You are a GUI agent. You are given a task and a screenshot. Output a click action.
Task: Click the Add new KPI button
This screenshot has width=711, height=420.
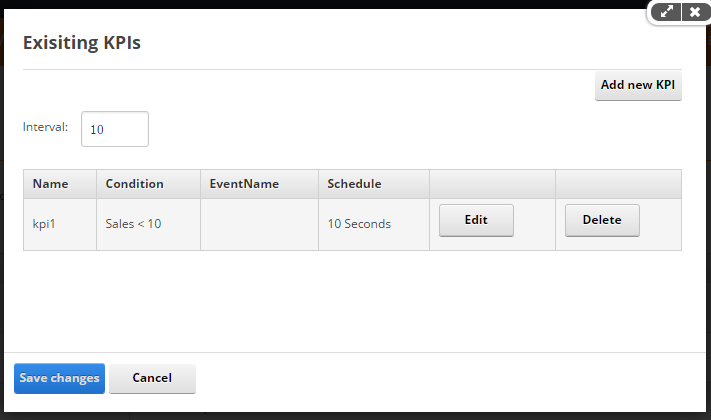(638, 85)
